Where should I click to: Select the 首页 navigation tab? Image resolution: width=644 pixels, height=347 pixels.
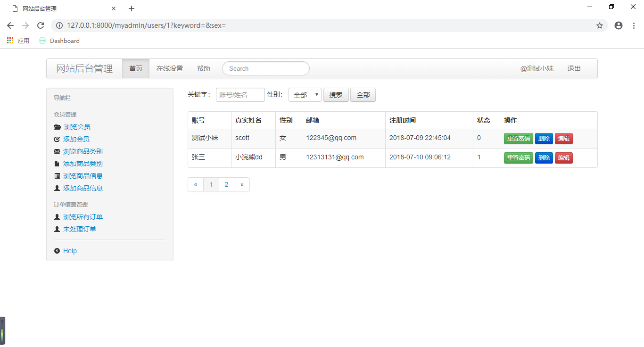coord(136,68)
